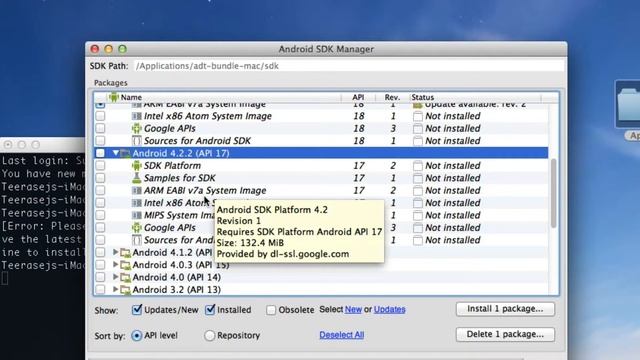640x360 pixels.
Task: Select the API level sort radio button
Action: pyautogui.click(x=136, y=336)
